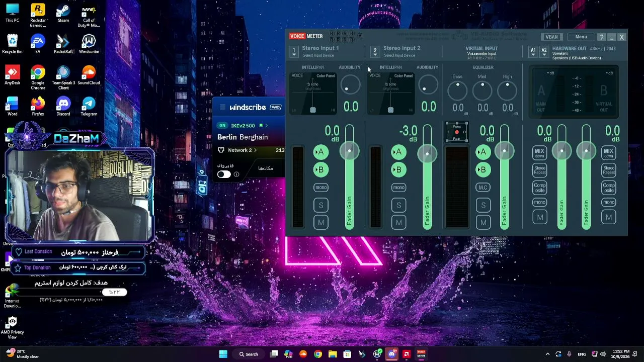
Task: Toggle mono on Stereo Input 1
Action: pos(321,188)
